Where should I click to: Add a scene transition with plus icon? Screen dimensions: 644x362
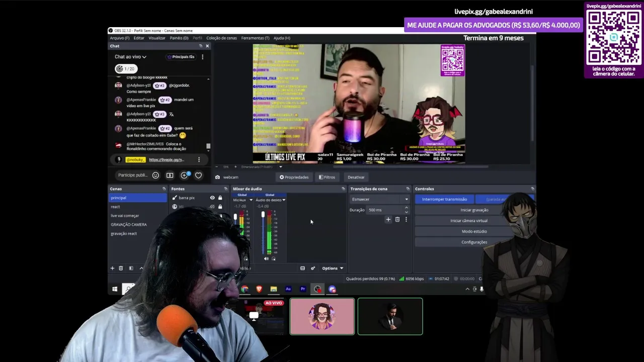[x=388, y=219]
